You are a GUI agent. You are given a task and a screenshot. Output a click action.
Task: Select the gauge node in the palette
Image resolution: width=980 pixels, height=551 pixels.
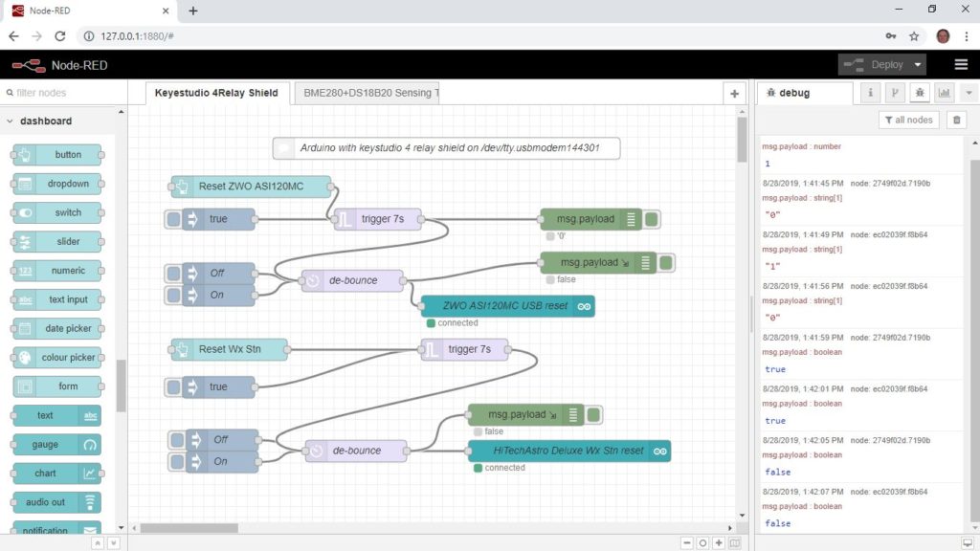[56, 444]
